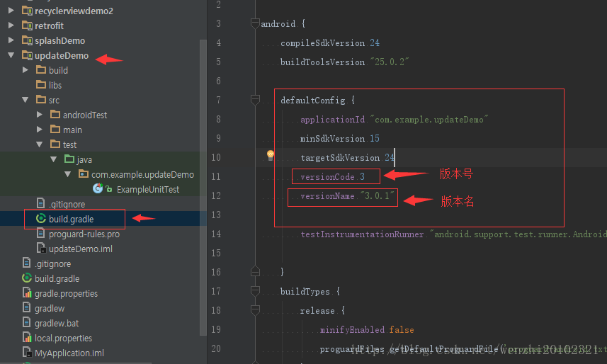This screenshot has height=364, width=607.
Task: Click the splashDemo module icon
Action: (x=27, y=40)
